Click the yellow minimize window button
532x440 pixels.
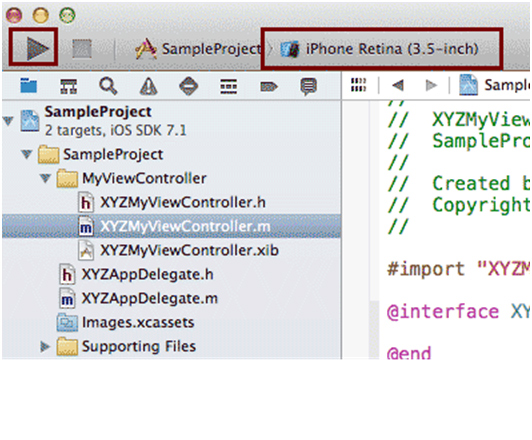41,16
